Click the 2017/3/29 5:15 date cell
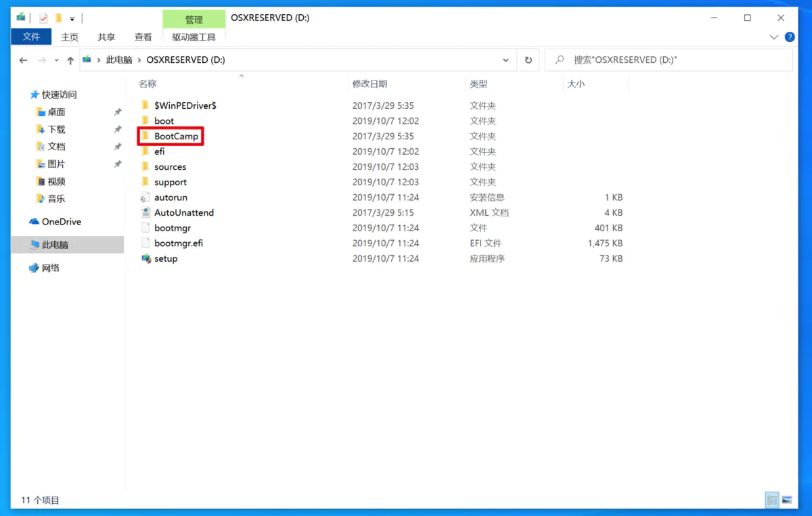 pyautogui.click(x=383, y=212)
